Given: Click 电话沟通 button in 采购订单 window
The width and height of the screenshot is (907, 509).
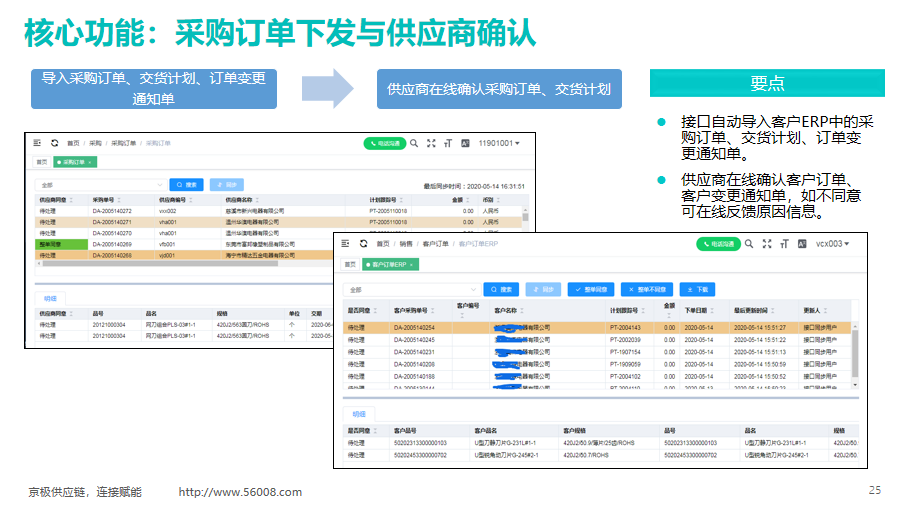Looking at the screenshot, I should point(385,143).
